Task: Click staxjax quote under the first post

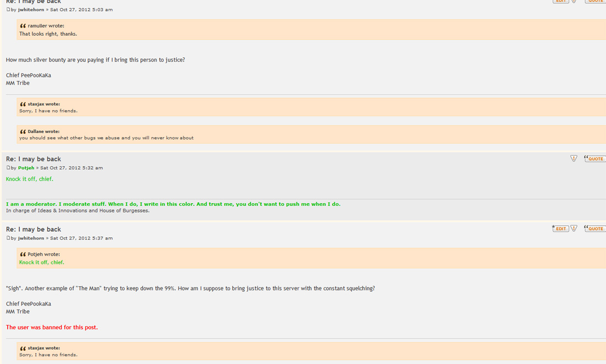Action: pos(311,107)
